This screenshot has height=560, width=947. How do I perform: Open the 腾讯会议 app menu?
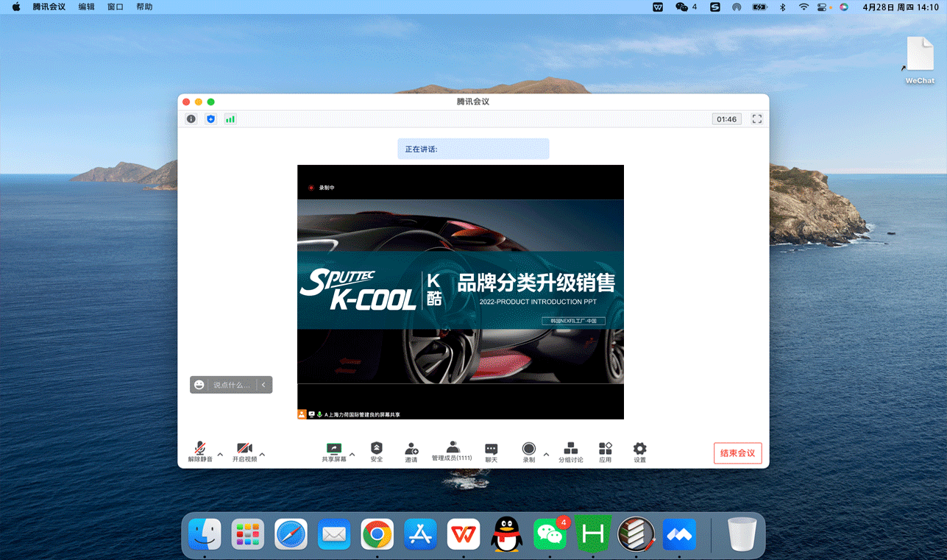[49, 7]
